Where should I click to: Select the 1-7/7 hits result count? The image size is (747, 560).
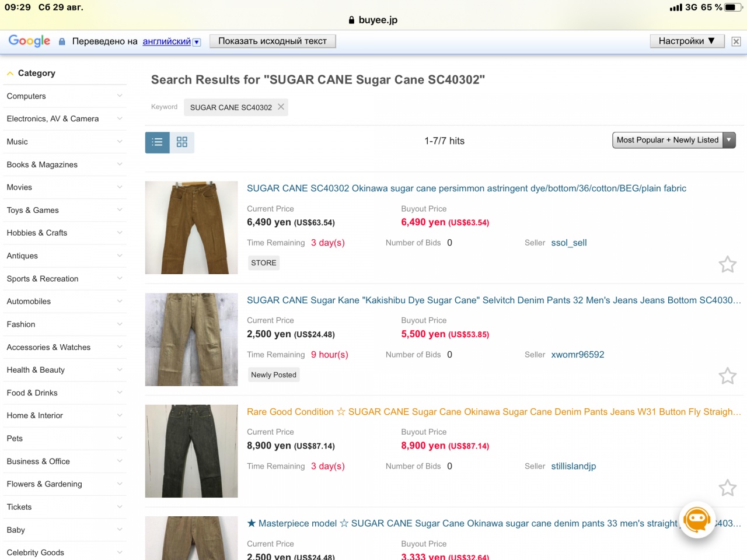445,141
